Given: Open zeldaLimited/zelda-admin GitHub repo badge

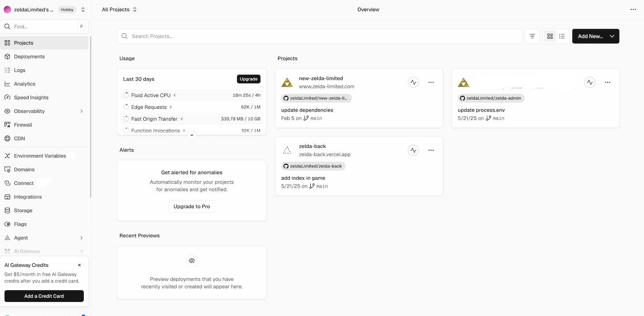Looking at the screenshot, I should [x=491, y=98].
